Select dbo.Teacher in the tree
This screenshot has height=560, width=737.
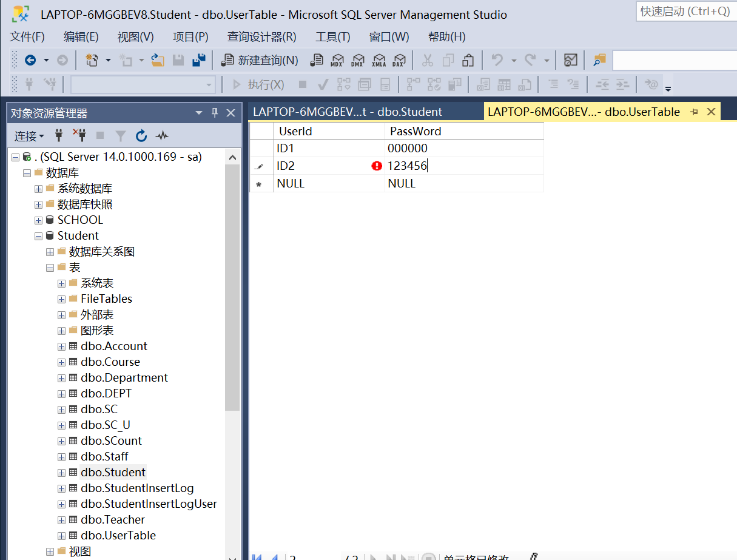tap(113, 520)
